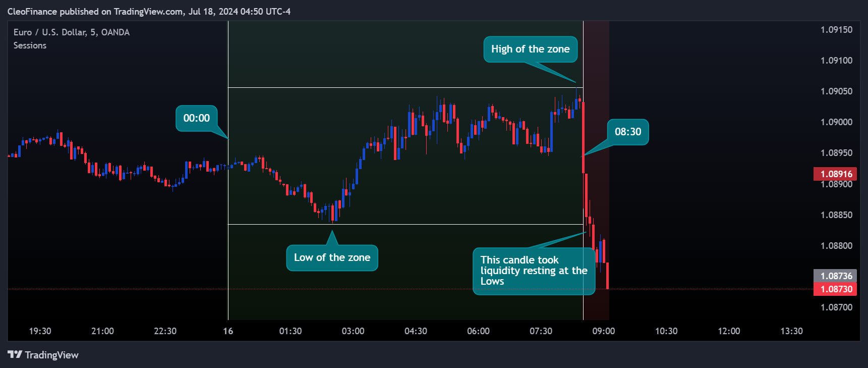
Task: Click the red 1.08730 current price label
Action: 835,289
